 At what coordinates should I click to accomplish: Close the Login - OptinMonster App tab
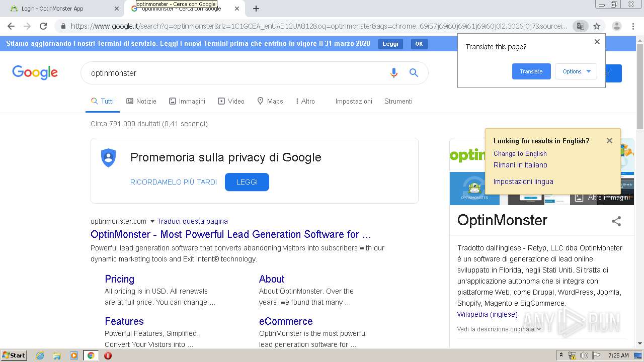(x=117, y=9)
